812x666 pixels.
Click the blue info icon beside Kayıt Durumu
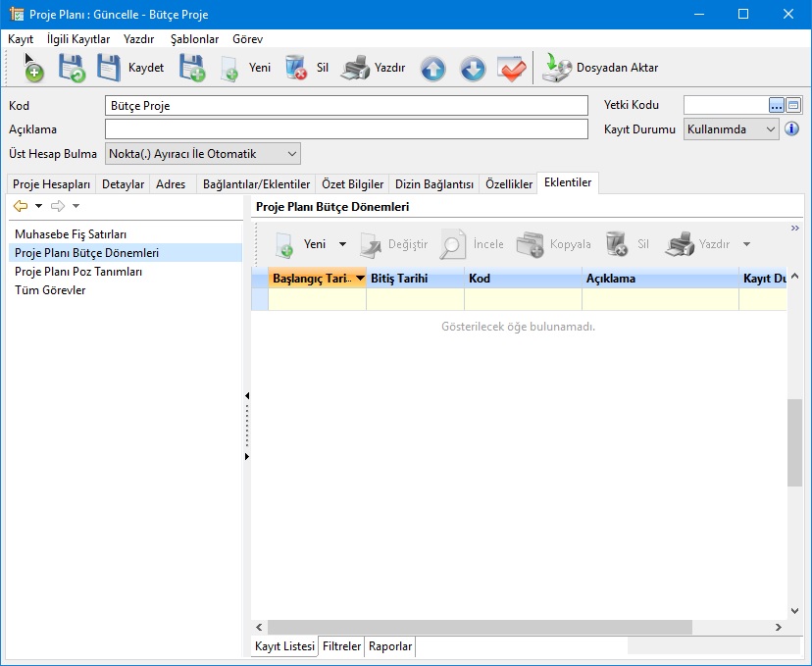792,129
